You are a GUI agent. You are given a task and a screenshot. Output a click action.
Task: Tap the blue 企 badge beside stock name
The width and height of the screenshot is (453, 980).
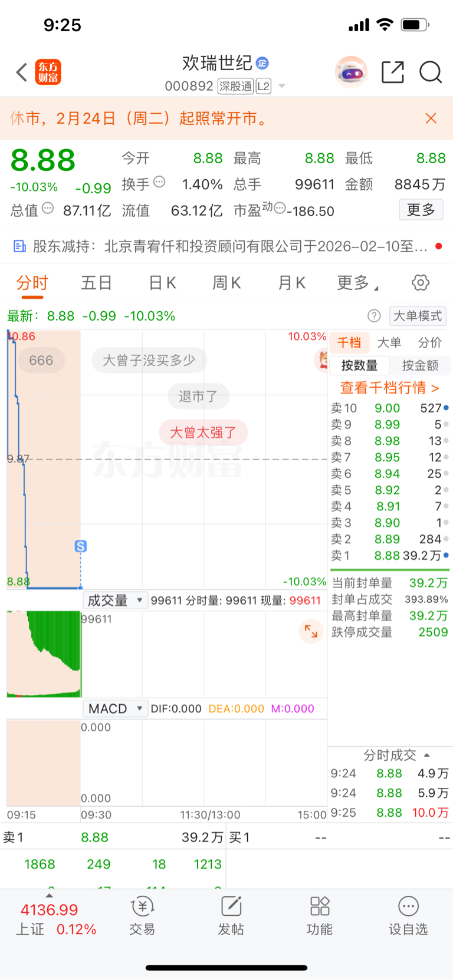(x=262, y=63)
